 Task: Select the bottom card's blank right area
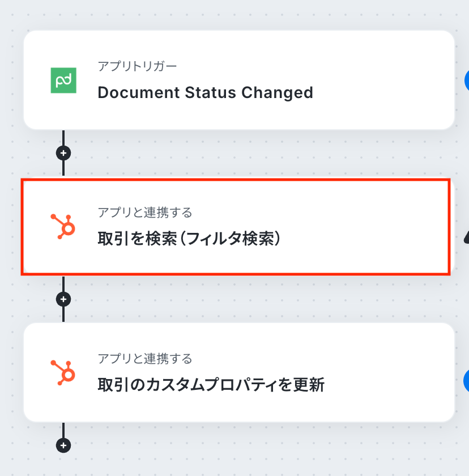[396, 372]
